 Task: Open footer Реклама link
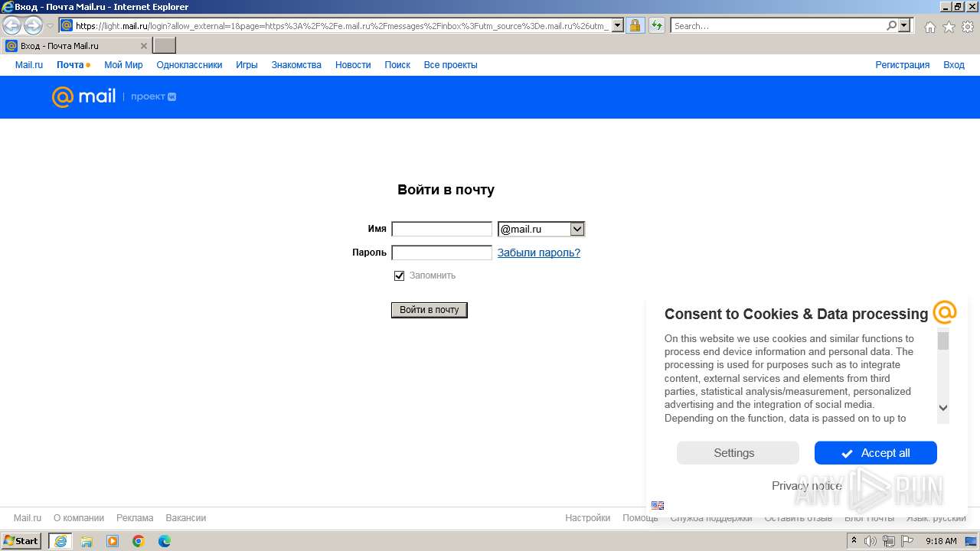point(135,518)
